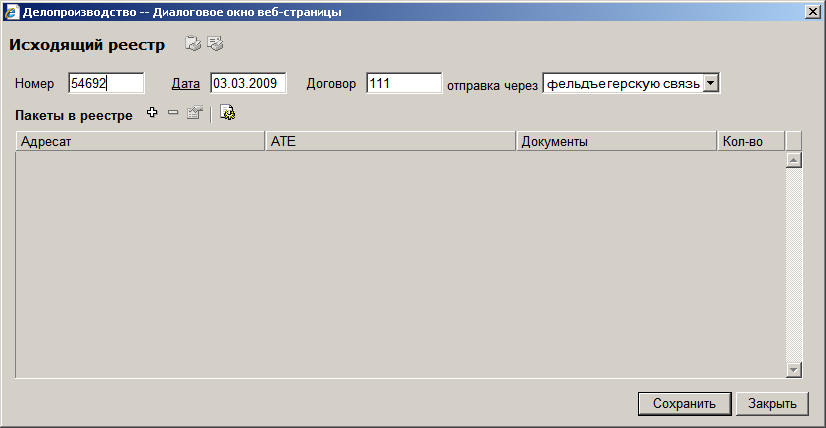The height and width of the screenshot is (428, 826).
Task: Click the first print icon beside Исходящий реестр
Action: click(x=193, y=44)
